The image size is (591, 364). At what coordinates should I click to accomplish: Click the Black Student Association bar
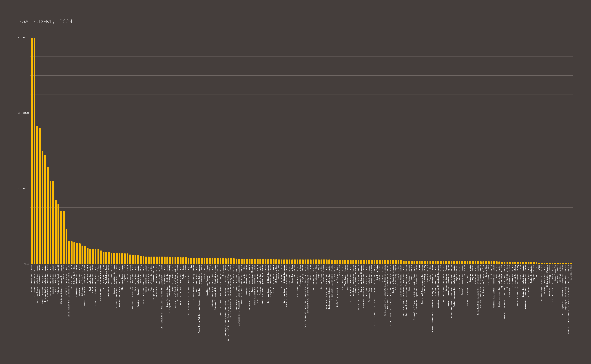point(32,151)
